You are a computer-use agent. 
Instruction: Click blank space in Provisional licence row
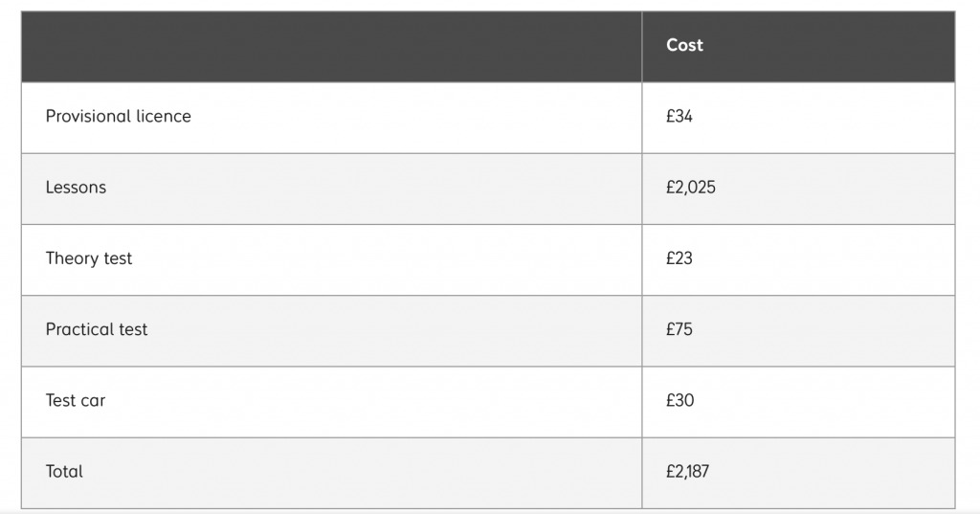point(412,118)
